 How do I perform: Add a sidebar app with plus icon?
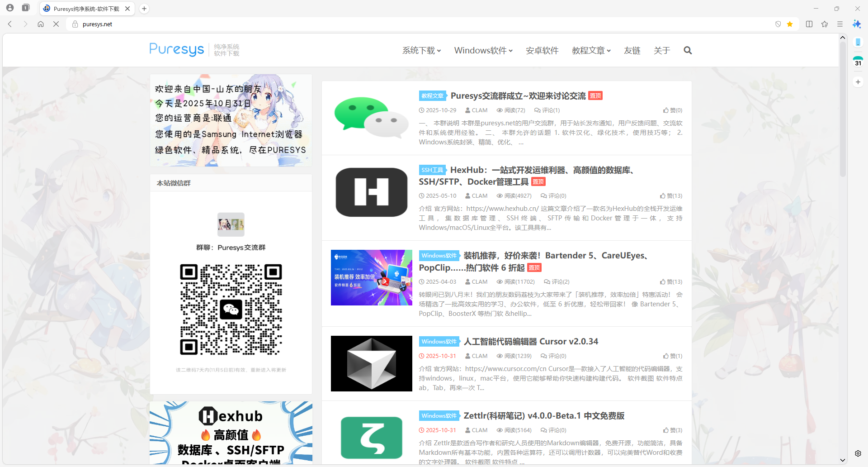(858, 82)
